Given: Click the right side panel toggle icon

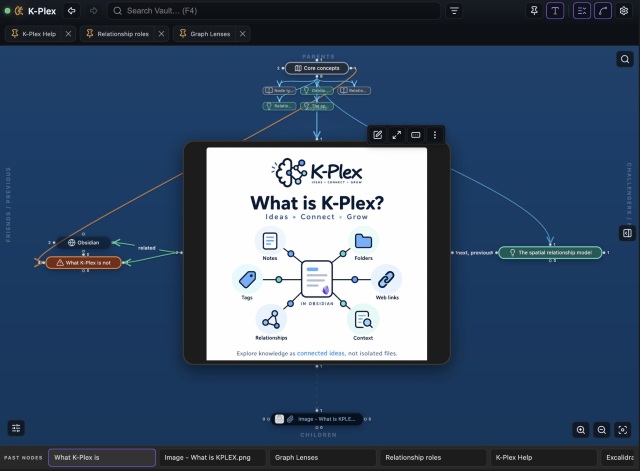Looking at the screenshot, I should point(627,233).
